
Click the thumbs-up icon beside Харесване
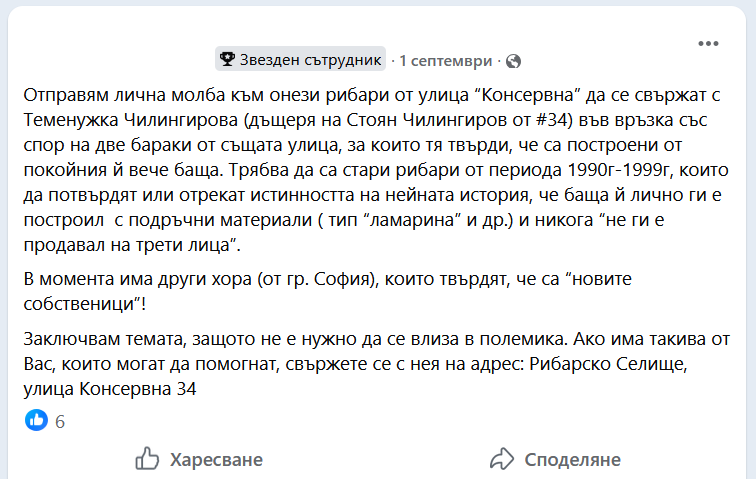(147, 459)
